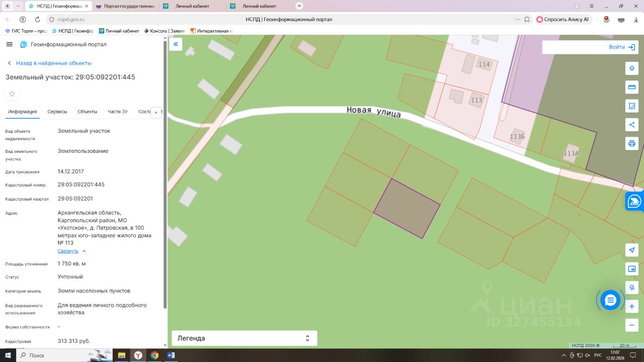The image size is (644, 362).
Task: Click the circular reset map view tool
Action: (x=632, y=288)
